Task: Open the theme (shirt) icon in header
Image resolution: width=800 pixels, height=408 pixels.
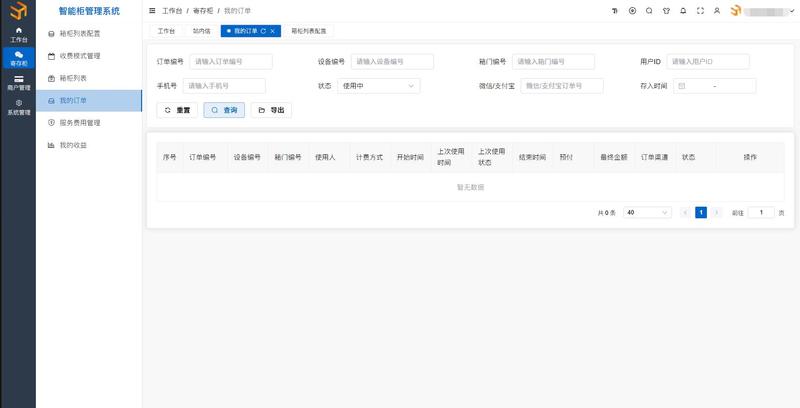Action: [x=666, y=11]
